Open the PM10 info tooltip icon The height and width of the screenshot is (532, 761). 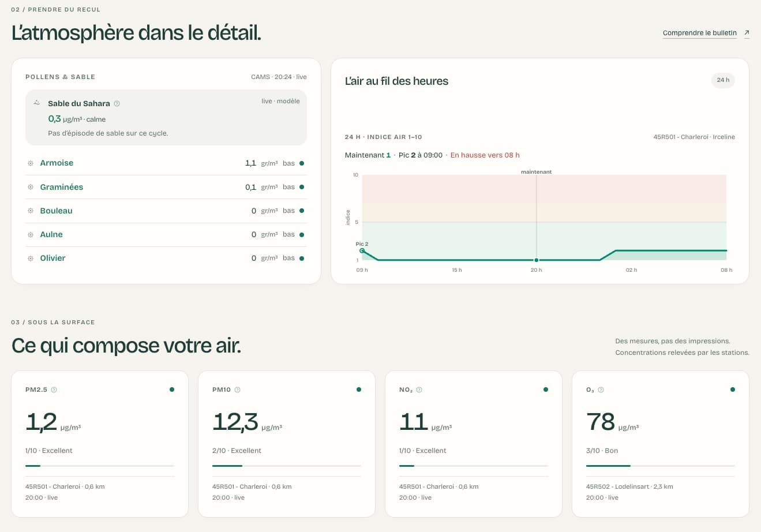click(x=238, y=390)
